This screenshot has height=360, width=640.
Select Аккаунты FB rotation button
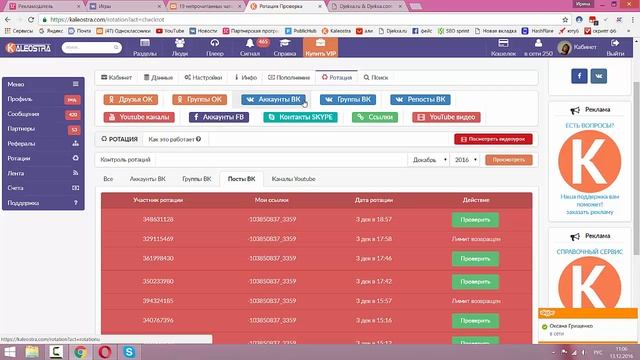tap(219, 117)
